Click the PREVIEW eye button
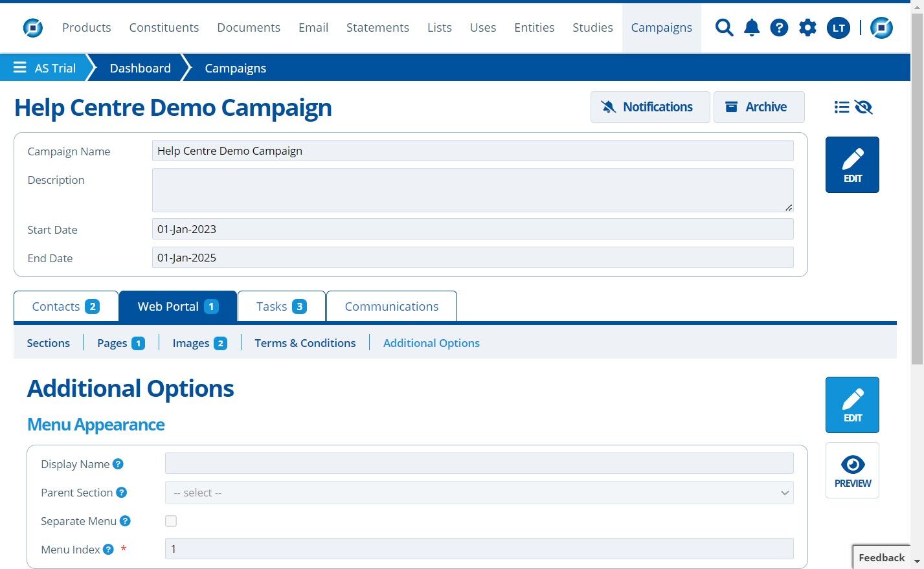This screenshot has width=924, height=569. click(x=852, y=470)
